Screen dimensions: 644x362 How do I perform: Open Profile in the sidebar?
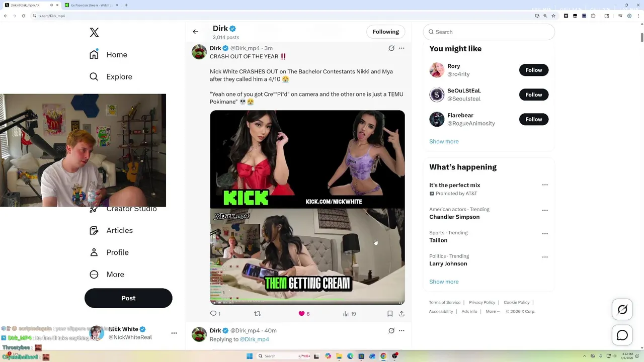(x=109, y=252)
